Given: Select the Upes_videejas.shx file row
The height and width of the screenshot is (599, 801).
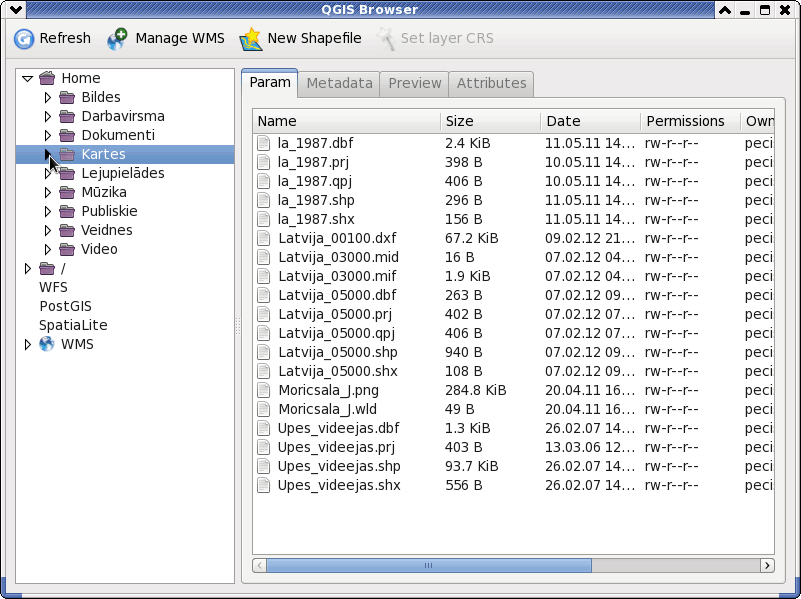Looking at the screenshot, I should point(513,485).
